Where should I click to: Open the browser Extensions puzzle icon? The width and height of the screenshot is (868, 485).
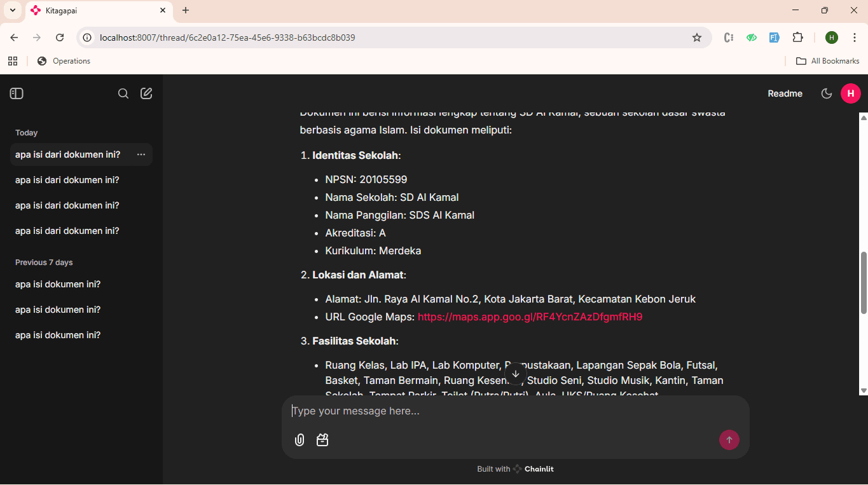pyautogui.click(x=797, y=38)
